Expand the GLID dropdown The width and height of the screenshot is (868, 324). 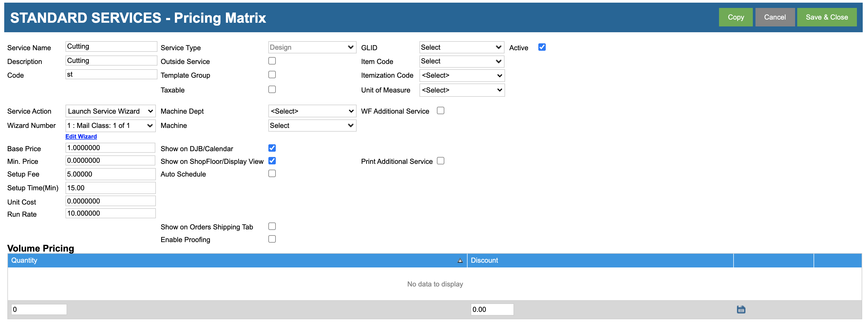point(462,47)
